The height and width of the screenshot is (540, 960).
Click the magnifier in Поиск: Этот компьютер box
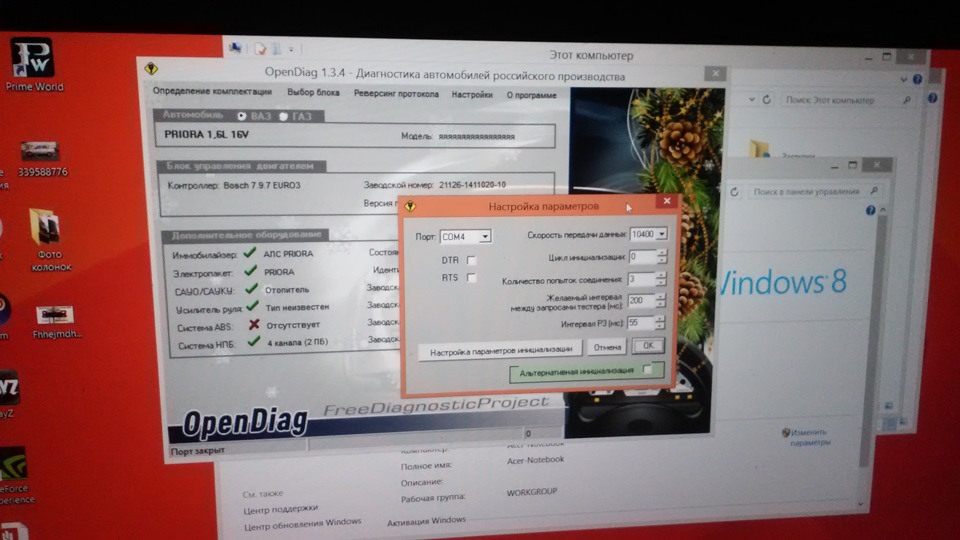(x=907, y=99)
